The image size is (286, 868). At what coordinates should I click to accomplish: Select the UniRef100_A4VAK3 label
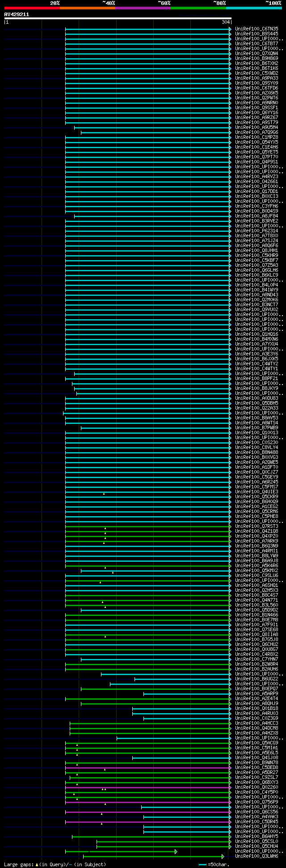[257, 817]
